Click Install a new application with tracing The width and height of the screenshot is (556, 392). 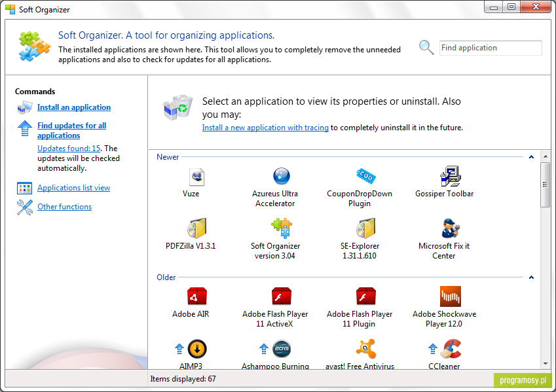click(265, 128)
